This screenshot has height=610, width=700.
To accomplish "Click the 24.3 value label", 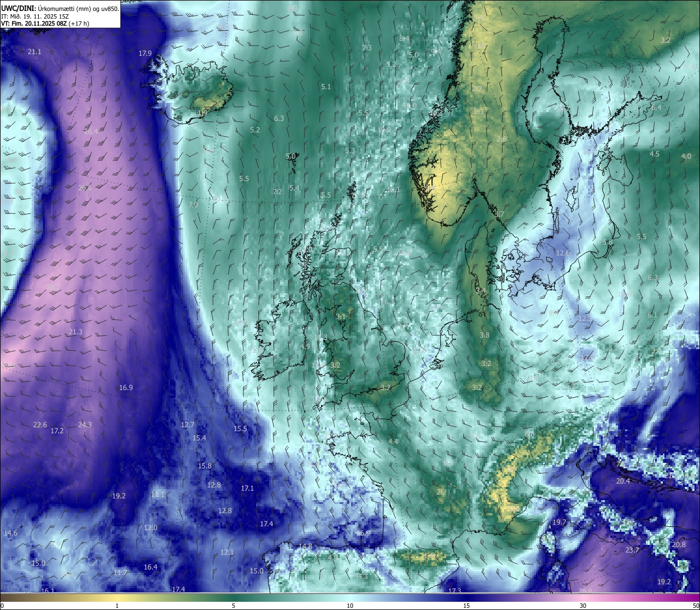I will pos(85,425).
